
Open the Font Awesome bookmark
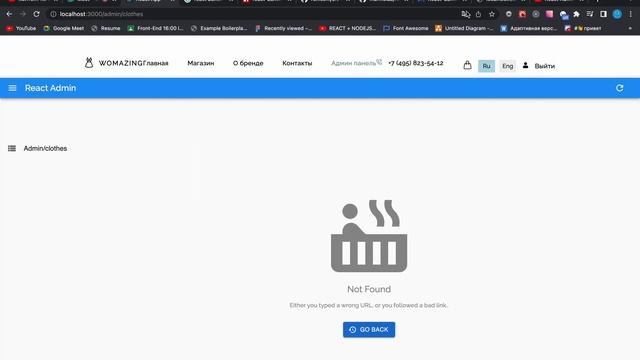point(406,28)
